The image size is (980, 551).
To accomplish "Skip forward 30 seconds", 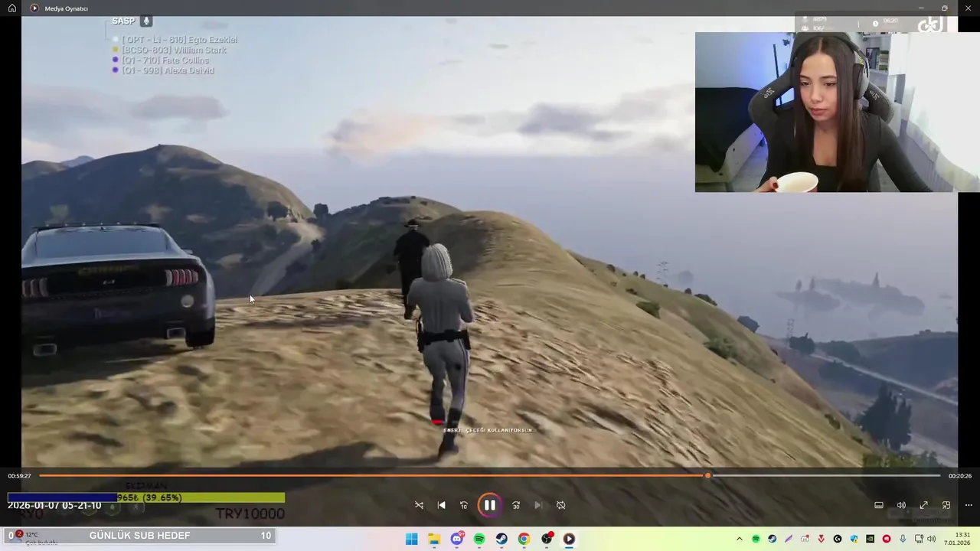I will [x=516, y=505].
